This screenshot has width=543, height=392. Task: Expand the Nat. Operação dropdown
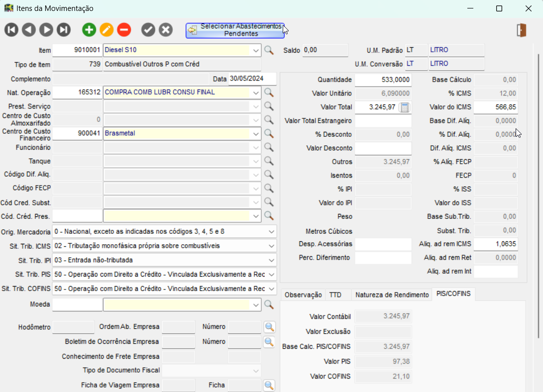(256, 93)
